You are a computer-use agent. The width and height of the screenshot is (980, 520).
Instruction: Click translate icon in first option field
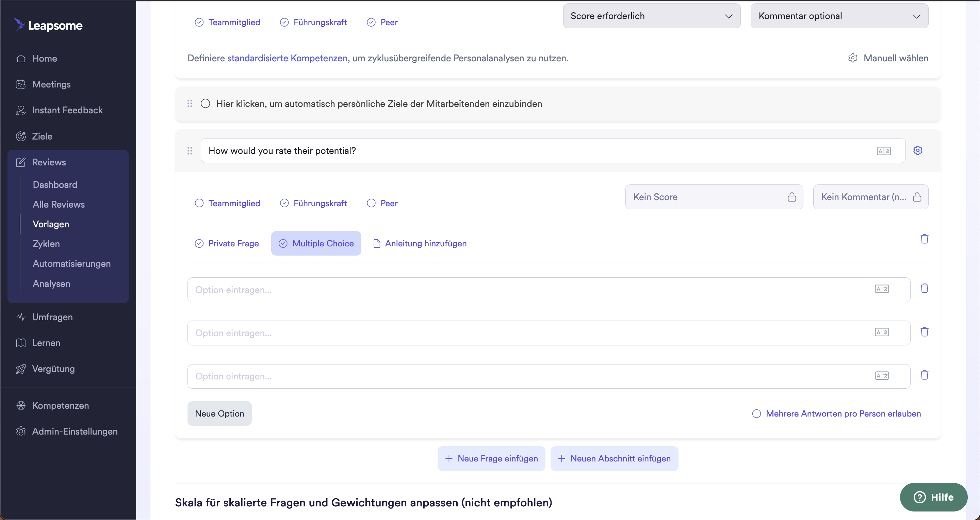(x=882, y=289)
